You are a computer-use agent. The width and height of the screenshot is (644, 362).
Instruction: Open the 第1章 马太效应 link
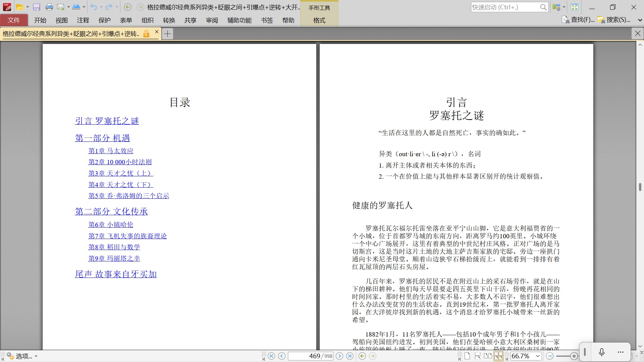click(x=111, y=151)
